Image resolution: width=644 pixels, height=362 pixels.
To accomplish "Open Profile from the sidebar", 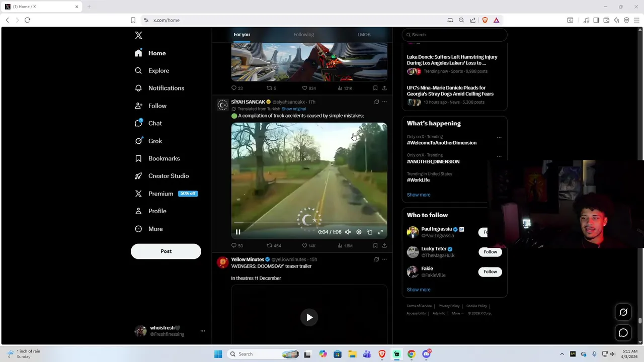I will (150, 211).
